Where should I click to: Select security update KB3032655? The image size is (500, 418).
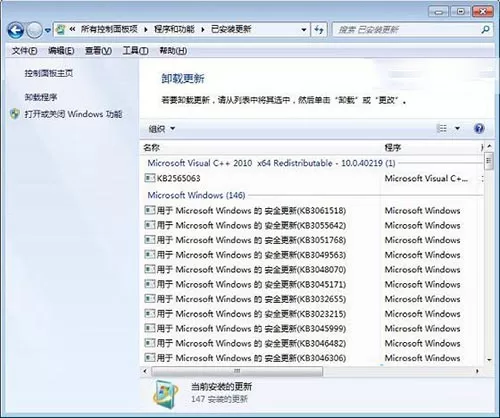(x=313, y=299)
